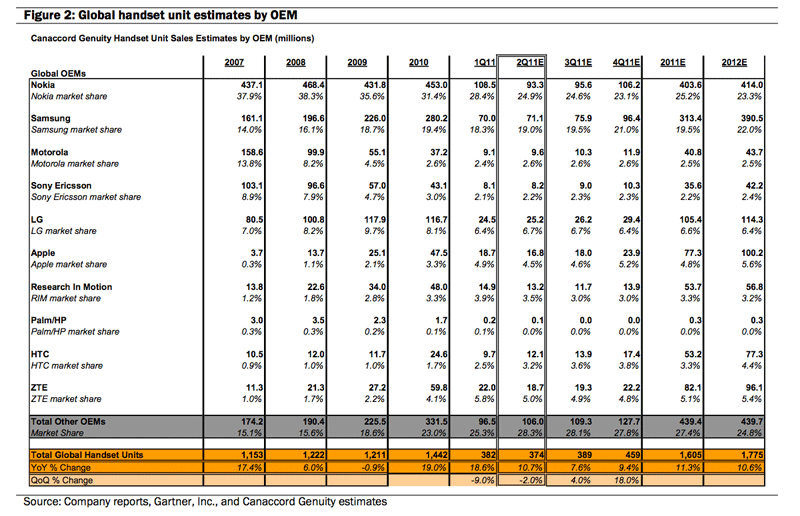
Task: Click Apple 2010 value 47.5
Action: point(439,253)
